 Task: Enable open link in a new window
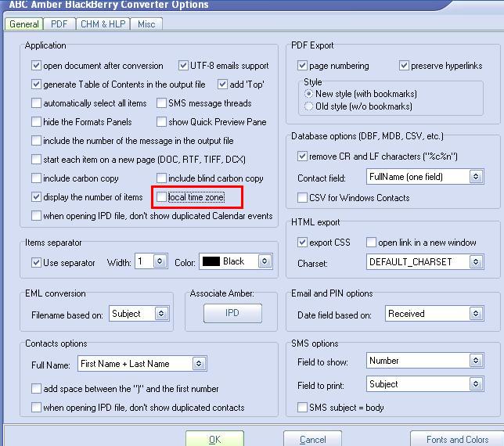pyautogui.click(x=371, y=243)
